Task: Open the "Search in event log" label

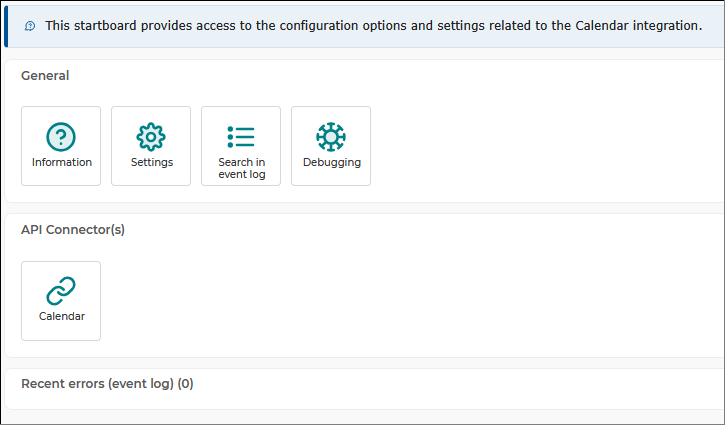Action: coord(241,168)
